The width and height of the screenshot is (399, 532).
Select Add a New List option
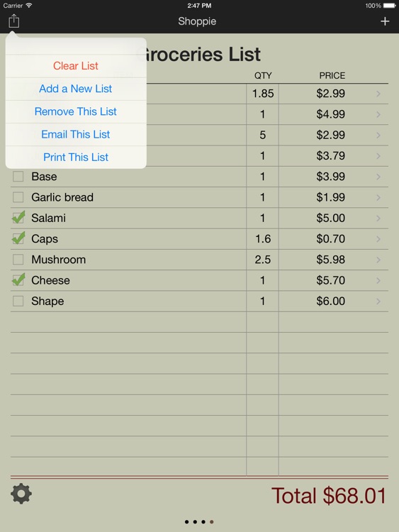coord(76,89)
